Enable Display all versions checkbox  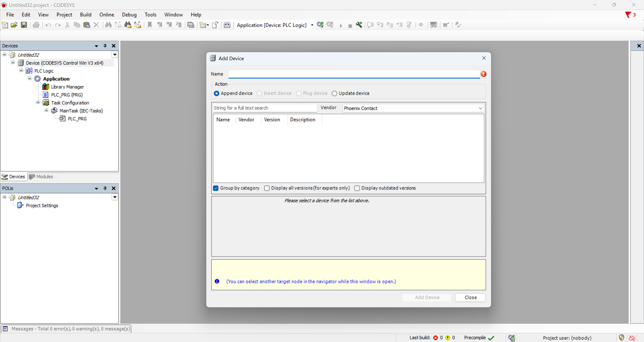pos(267,188)
